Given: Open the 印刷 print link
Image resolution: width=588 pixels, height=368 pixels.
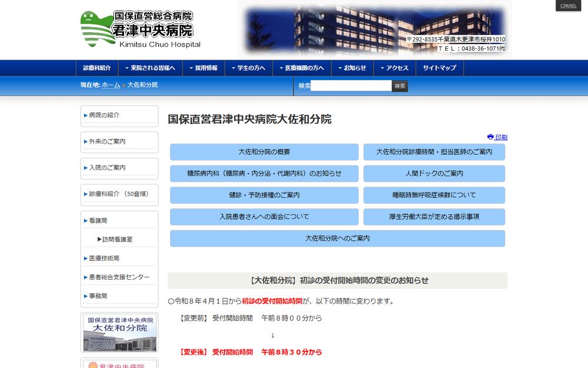Looking at the screenshot, I should click(501, 137).
